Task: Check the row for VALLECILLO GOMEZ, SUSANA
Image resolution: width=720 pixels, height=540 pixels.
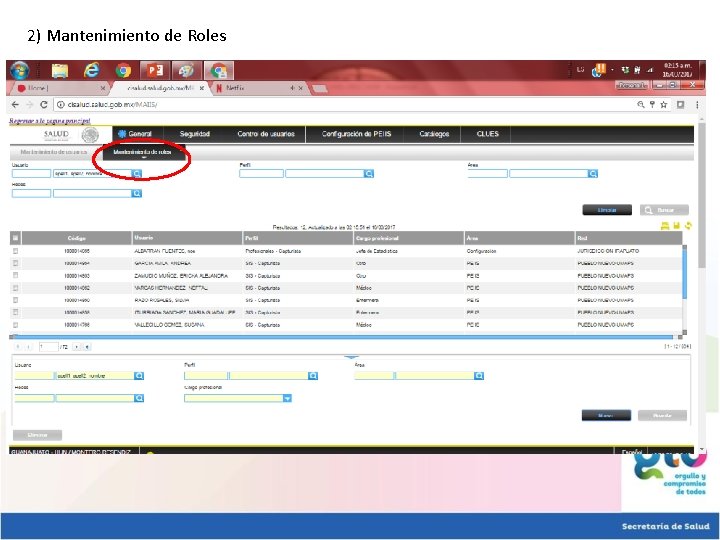Action: tap(16, 325)
